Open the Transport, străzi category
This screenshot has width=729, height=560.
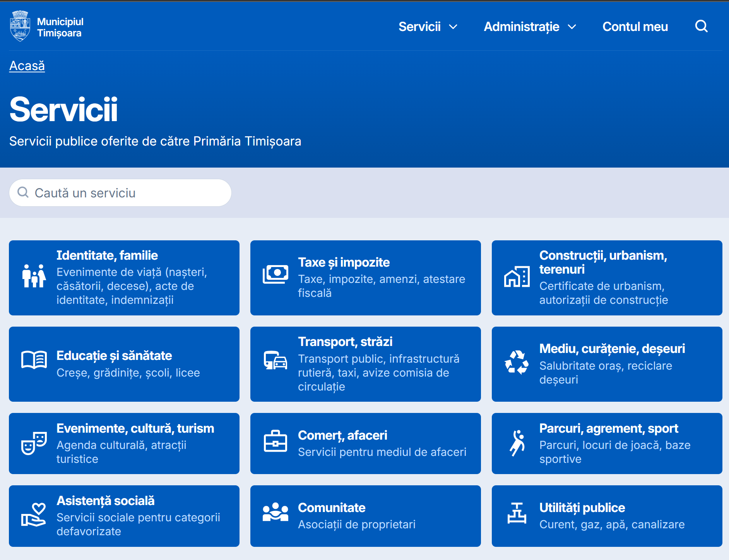365,364
